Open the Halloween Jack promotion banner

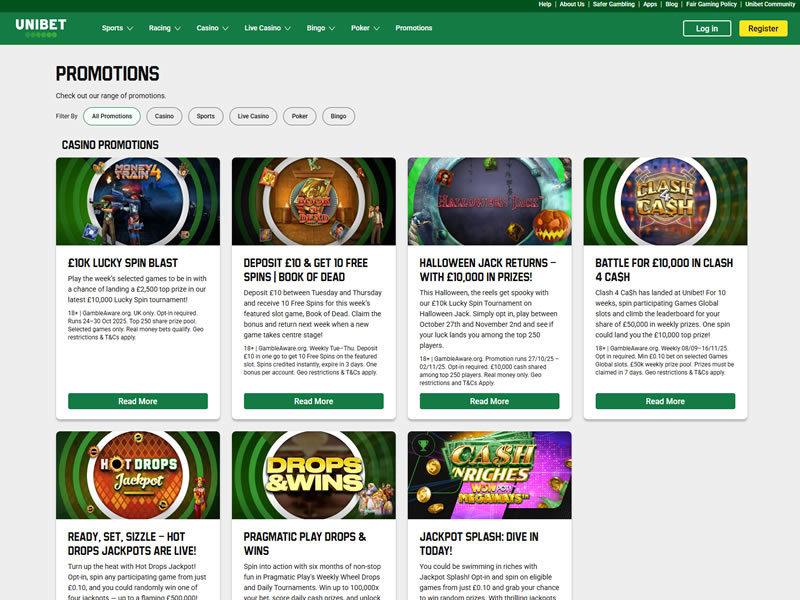coord(489,201)
